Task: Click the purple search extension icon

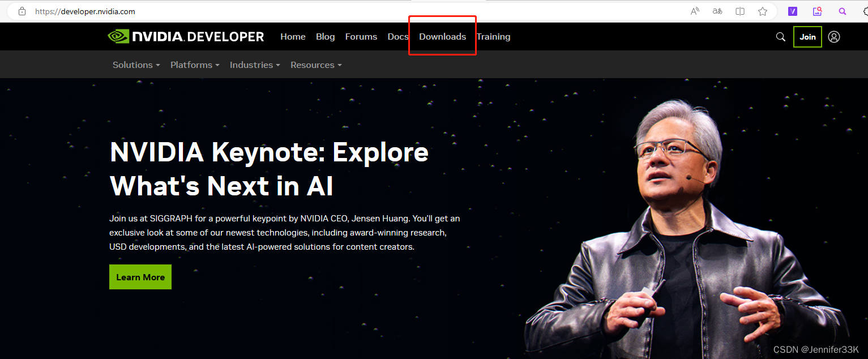Action: 843,11
